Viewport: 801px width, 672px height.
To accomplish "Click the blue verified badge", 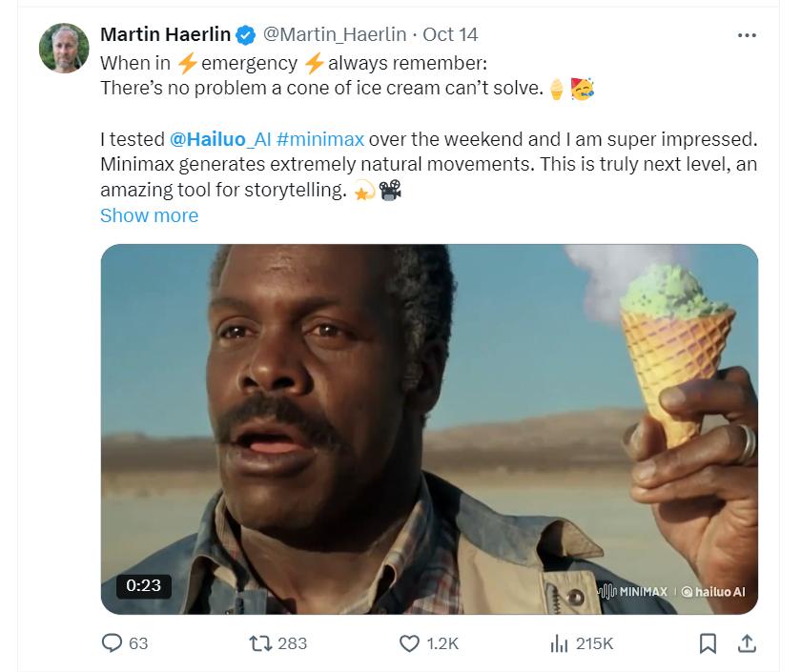I will tap(246, 35).
